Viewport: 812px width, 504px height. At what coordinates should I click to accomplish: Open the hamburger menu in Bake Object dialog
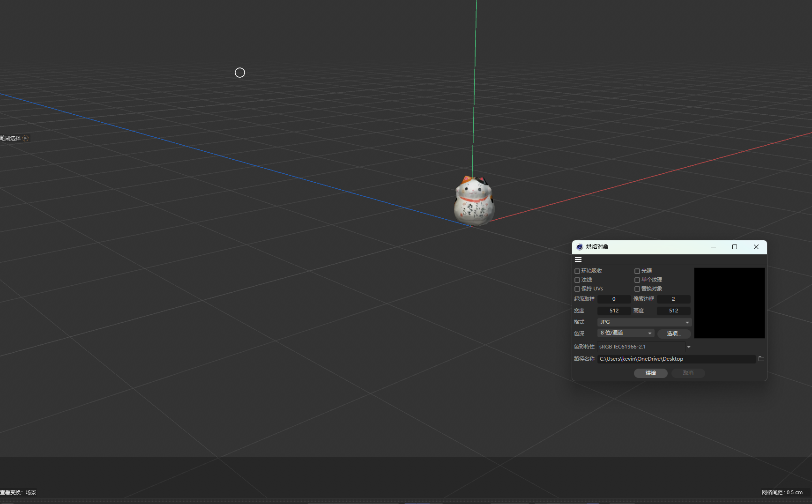pos(578,259)
